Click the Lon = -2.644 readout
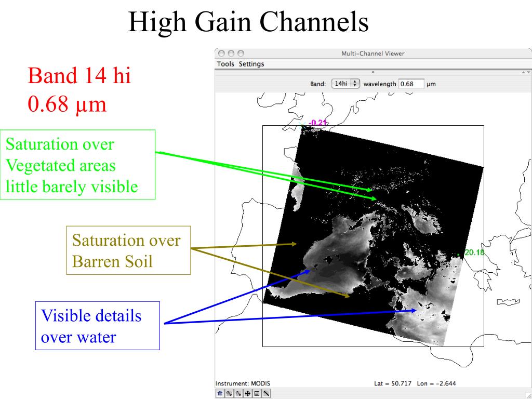532x399 pixels. pos(436,383)
